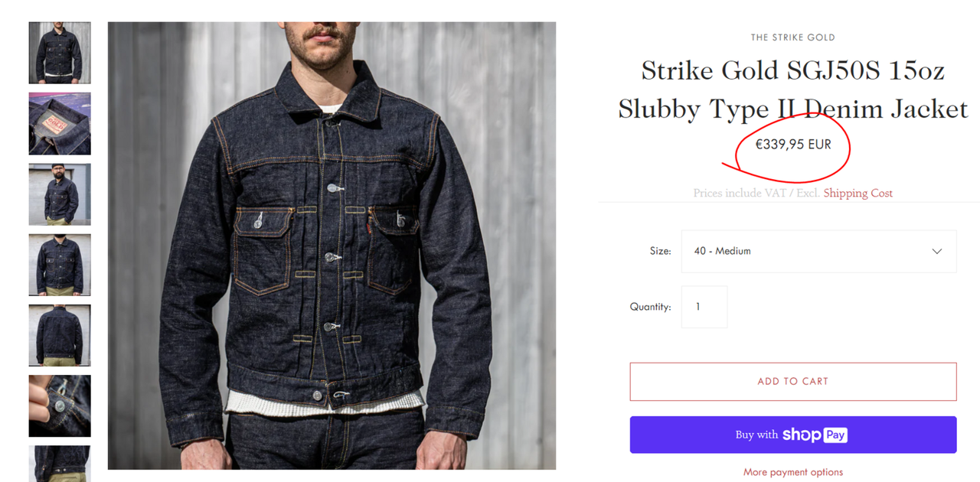Follow the Shipping Cost link
980x482 pixels.
[x=857, y=193]
